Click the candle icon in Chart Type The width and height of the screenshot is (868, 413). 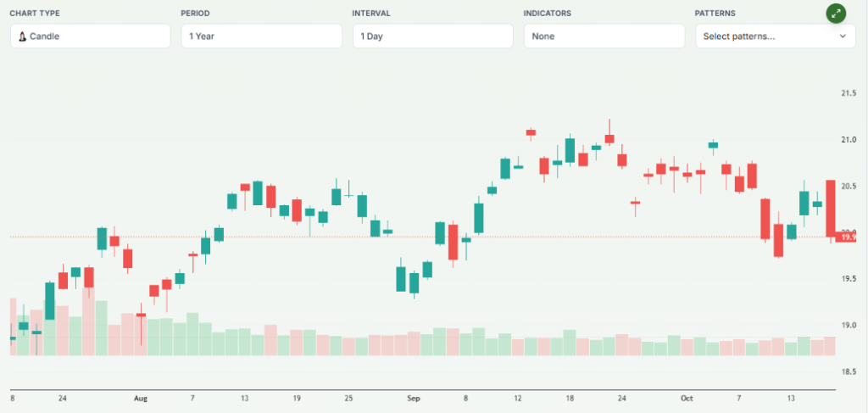[23, 36]
